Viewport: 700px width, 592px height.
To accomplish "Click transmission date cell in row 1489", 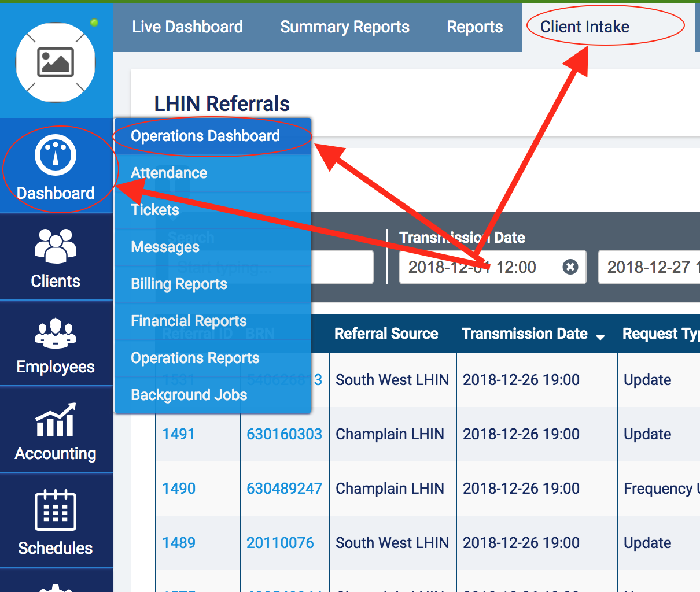I will point(521,543).
